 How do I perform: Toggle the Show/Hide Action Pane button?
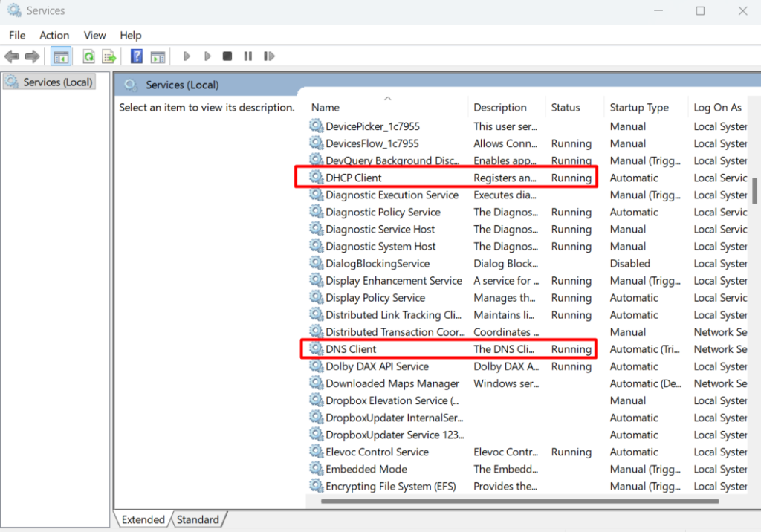158,56
